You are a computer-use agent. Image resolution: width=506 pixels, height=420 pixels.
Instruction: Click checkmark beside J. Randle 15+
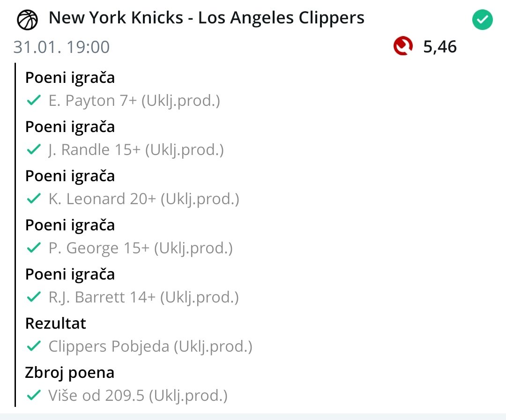pyautogui.click(x=33, y=150)
